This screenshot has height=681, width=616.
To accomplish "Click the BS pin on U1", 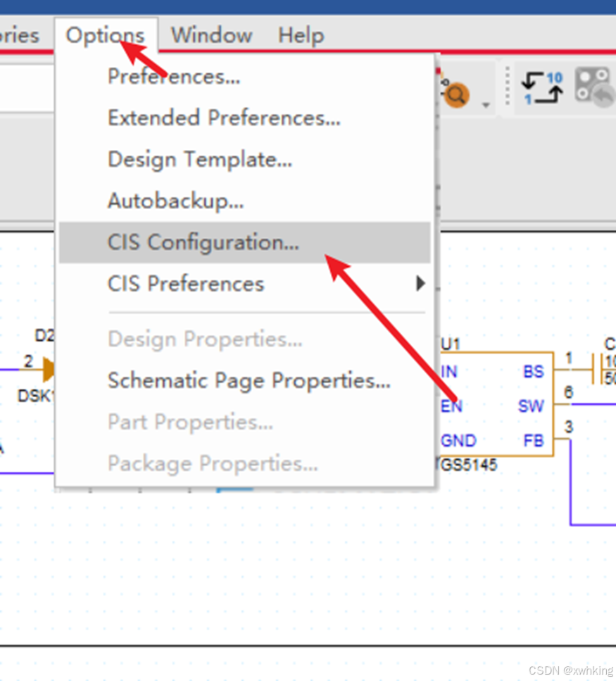I will pyautogui.click(x=534, y=372).
